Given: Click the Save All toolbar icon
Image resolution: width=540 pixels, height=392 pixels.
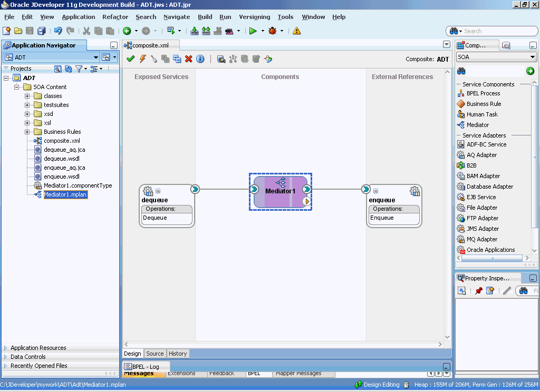Looking at the screenshot, I should click(x=41, y=31).
